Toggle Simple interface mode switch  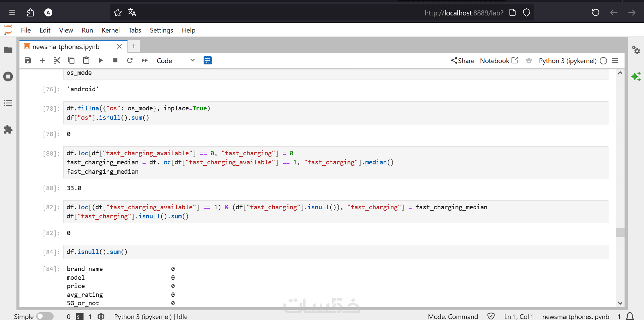[45, 316]
